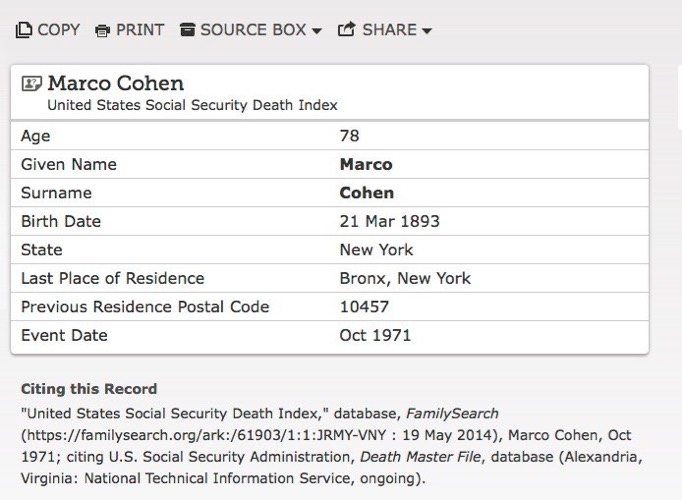Screen dimensions: 682x500
Task: Click the bold Marco given name value
Action: click(x=366, y=164)
